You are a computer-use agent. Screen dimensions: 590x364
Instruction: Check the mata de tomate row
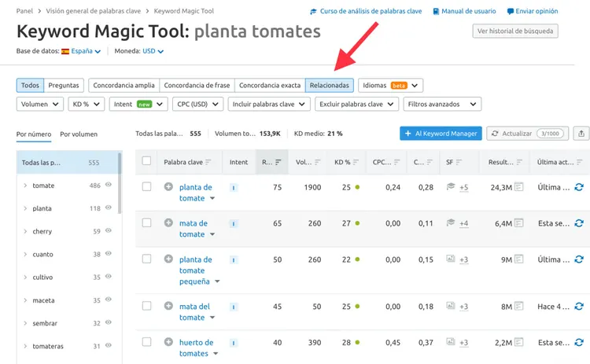pyautogui.click(x=146, y=222)
